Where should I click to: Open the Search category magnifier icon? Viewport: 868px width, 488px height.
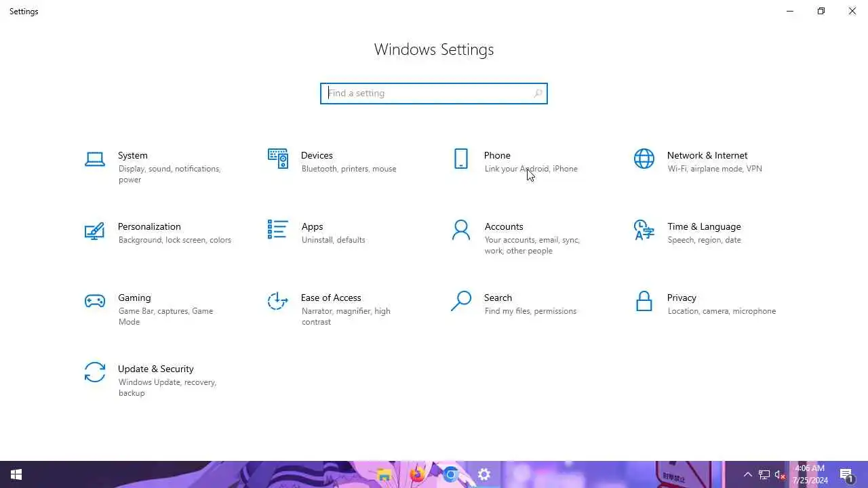click(x=461, y=301)
